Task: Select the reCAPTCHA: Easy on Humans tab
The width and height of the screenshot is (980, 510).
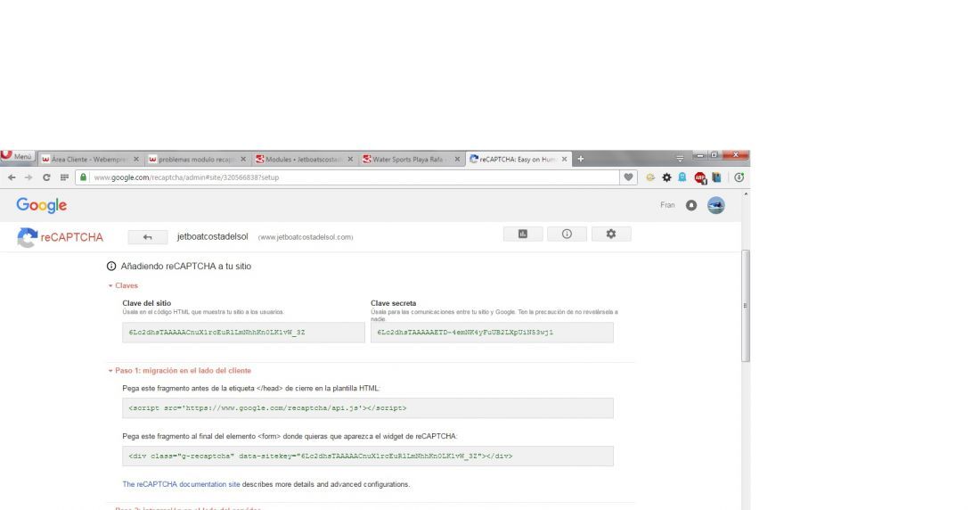Action: click(x=518, y=160)
